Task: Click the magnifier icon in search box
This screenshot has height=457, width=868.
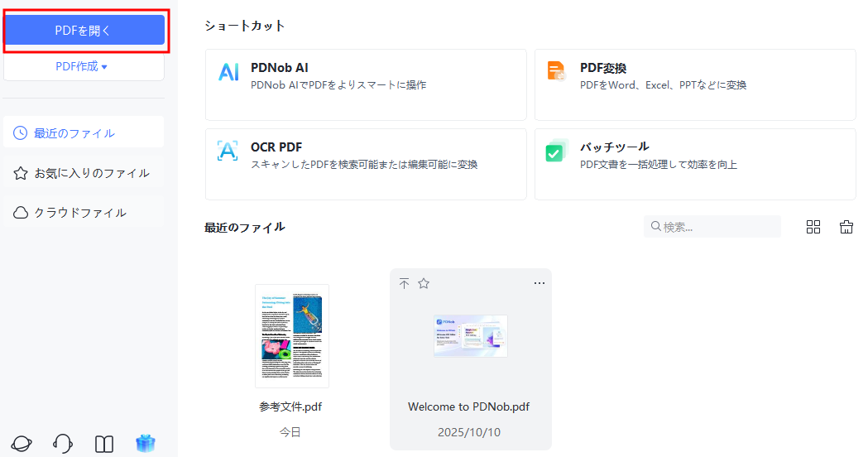Action: pos(656,226)
